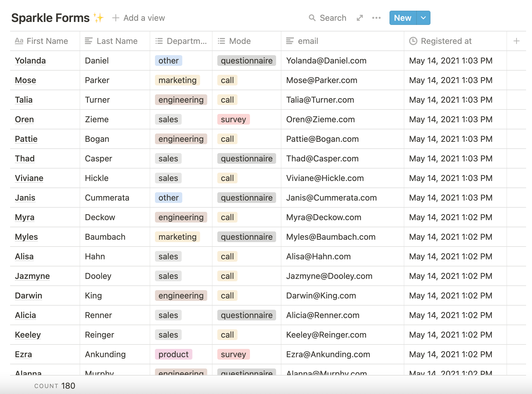This screenshot has height=394, width=532.
Task: Click the list icon in Mode column header
Action: tap(221, 41)
